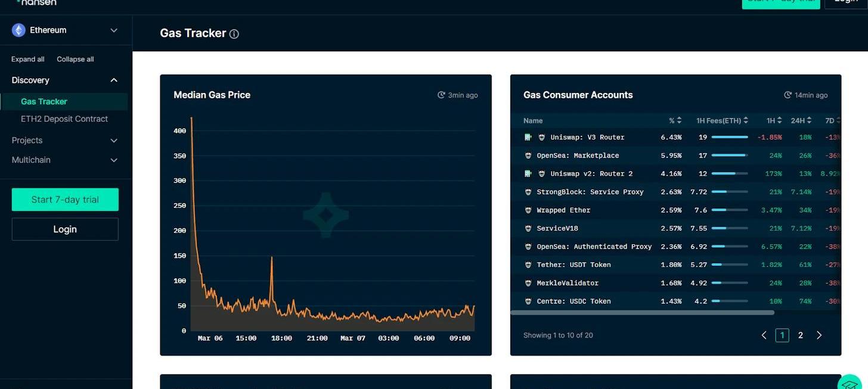Screen dimensions: 868x389
Task: Click the fee bar for Centre: USDC Token
Action: pos(730,301)
